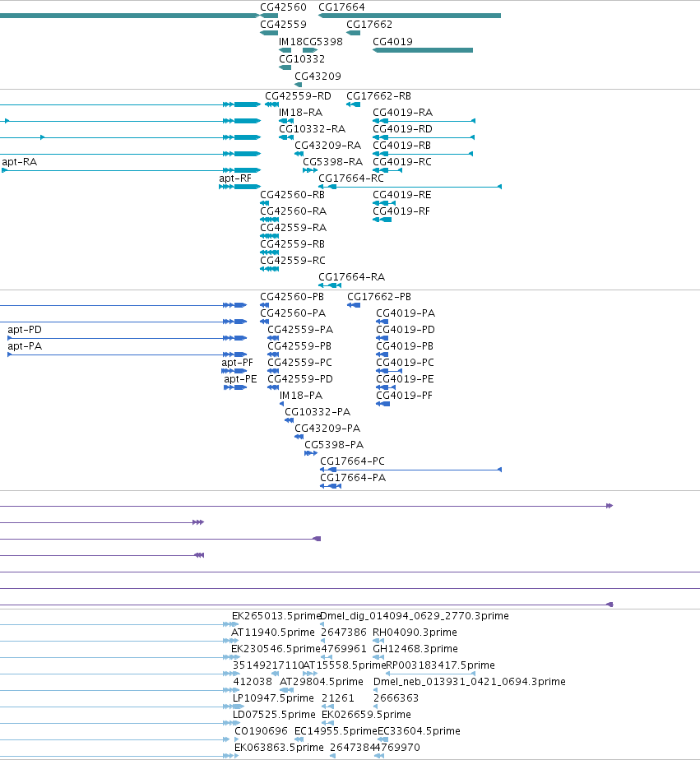Open EST LP10947.5prime
Screen dimensions: 700x760
[x=273, y=698]
